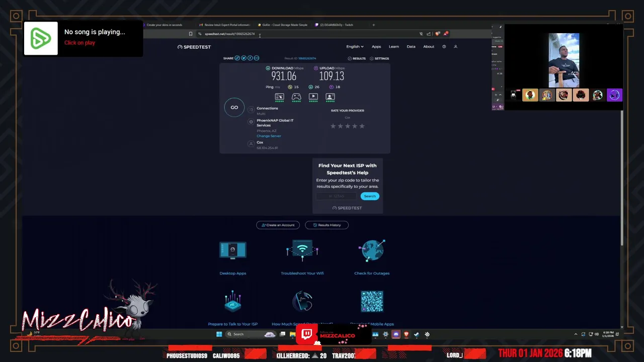Click the Connections multi icon
This screenshot has width=644, height=362.
point(251,110)
